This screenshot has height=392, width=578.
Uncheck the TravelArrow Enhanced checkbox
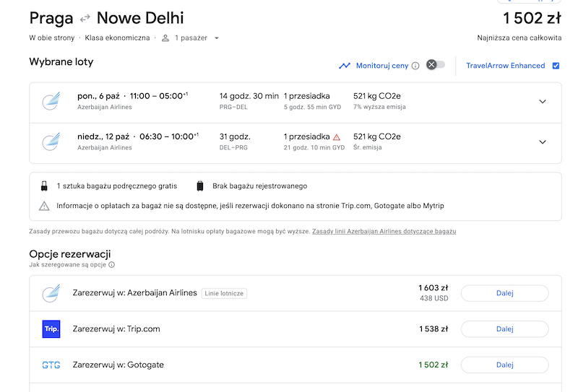556,66
